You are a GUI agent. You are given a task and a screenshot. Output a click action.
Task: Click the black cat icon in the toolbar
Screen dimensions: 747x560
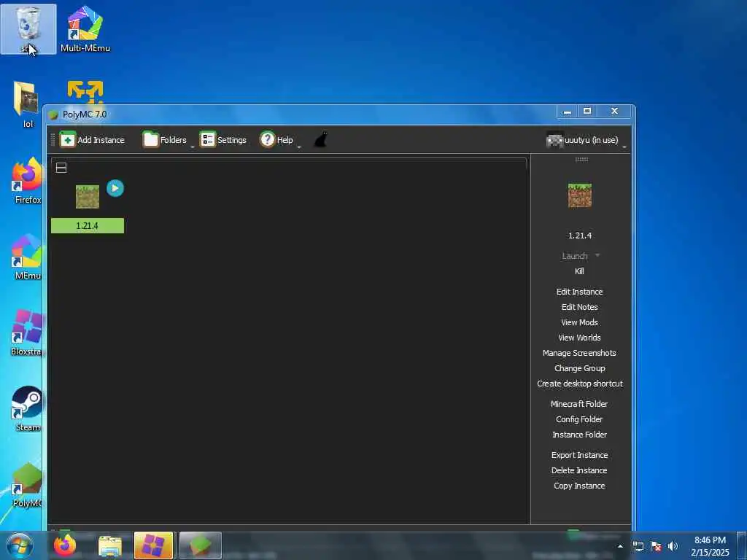pyautogui.click(x=321, y=140)
